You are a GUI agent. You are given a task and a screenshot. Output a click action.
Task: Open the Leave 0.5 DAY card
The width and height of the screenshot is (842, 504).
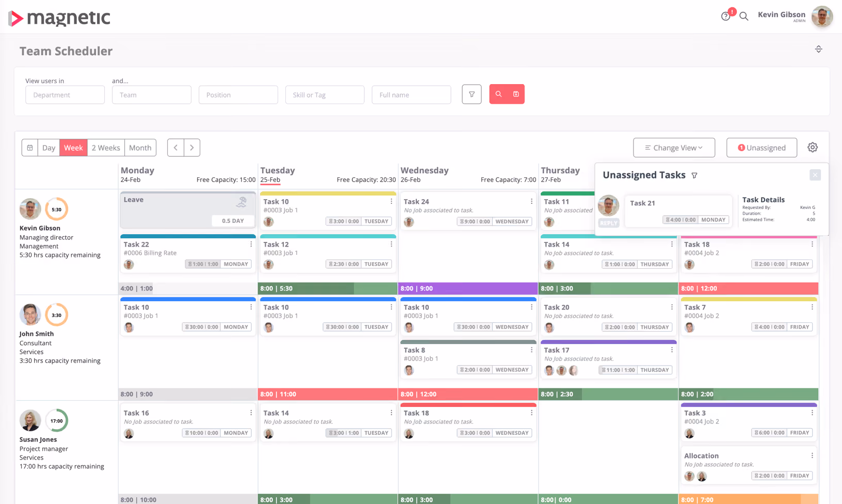click(188, 210)
